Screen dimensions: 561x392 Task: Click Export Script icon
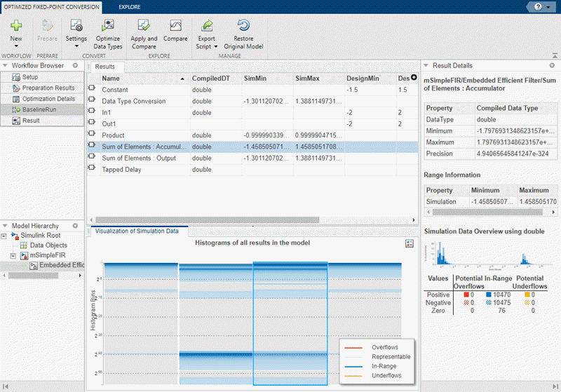pyautogui.click(x=206, y=25)
